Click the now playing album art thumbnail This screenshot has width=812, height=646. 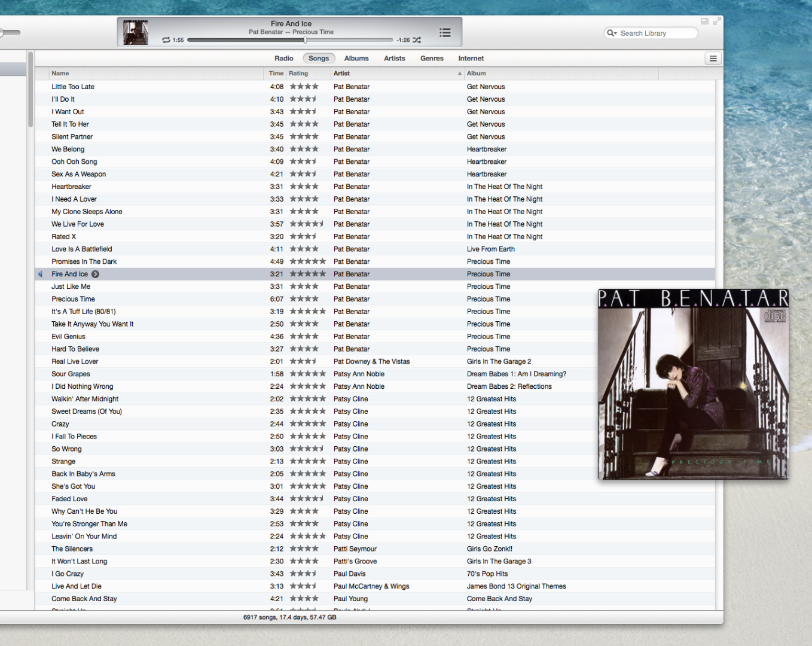click(x=136, y=32)
